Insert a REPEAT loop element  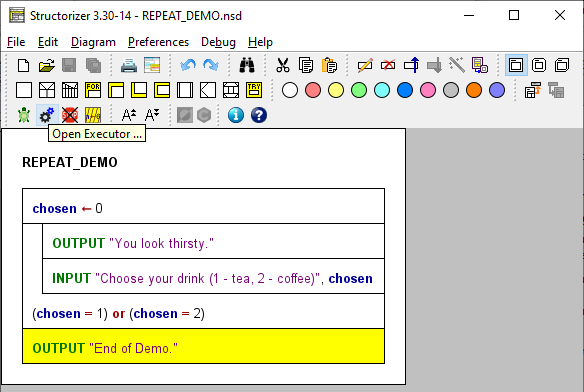point(139,90)
